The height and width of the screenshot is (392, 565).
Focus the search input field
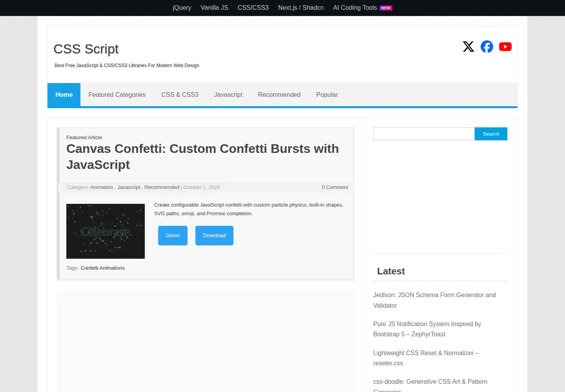tap(424, 134)
